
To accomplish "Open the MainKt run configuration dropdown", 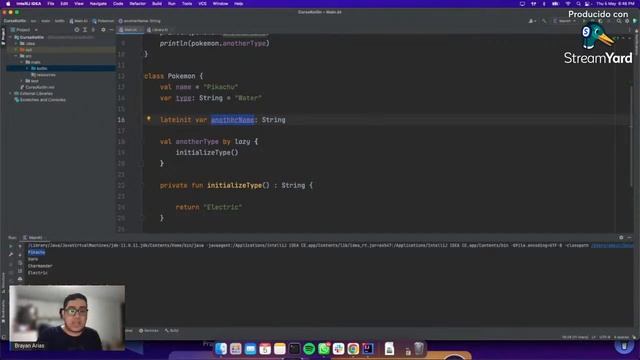I will [565, 21].
